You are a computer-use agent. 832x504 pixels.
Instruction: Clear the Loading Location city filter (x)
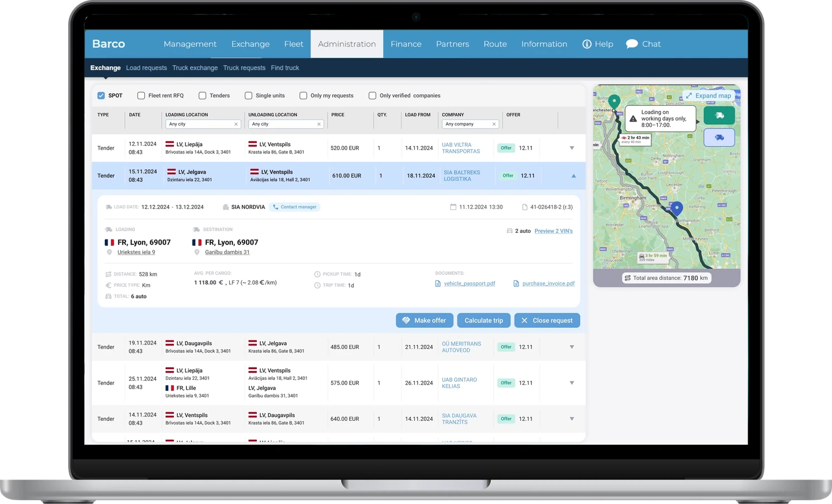[x=236, y=124]
